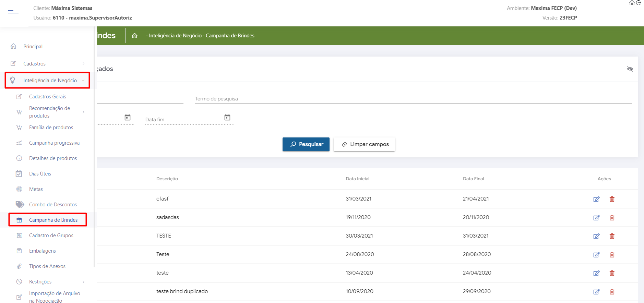Click the Limpar campos button

coord(364,144)
